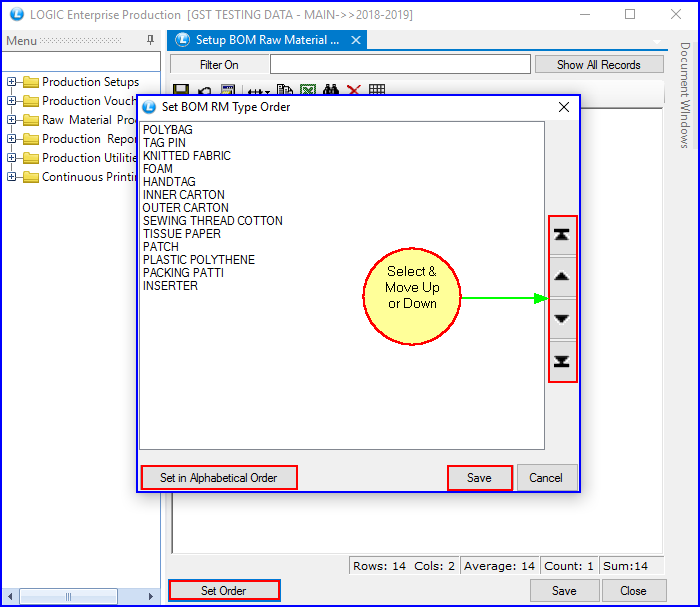Click the filter text input field
Screen dimensions: 700x607
400,64
